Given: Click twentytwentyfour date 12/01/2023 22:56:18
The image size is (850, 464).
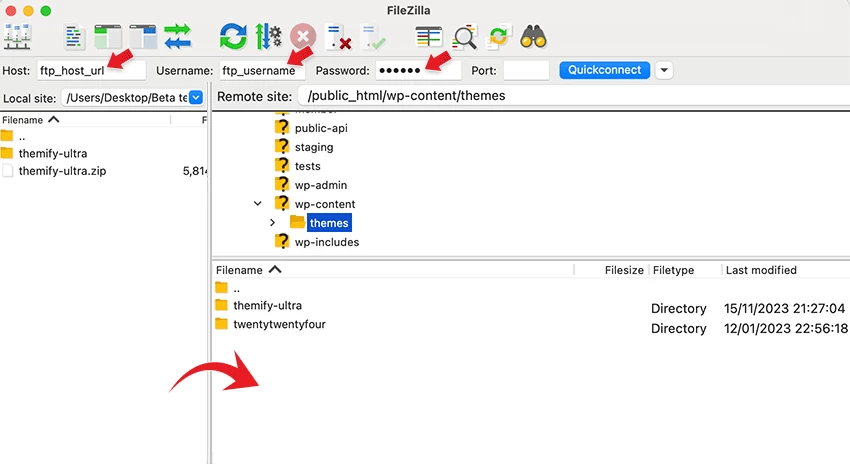Looking at the screenshot, I should [785, 328].
